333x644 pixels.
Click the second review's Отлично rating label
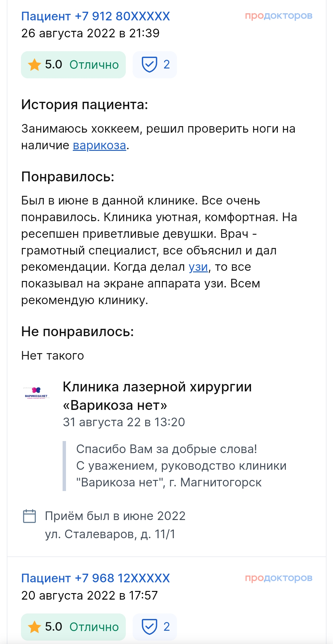coord(94,627)
